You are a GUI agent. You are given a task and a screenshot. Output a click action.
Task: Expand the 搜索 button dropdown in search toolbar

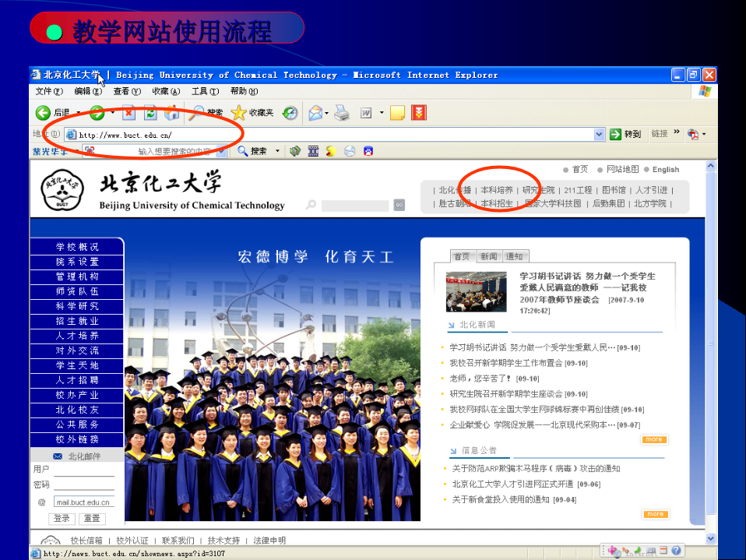277,151
